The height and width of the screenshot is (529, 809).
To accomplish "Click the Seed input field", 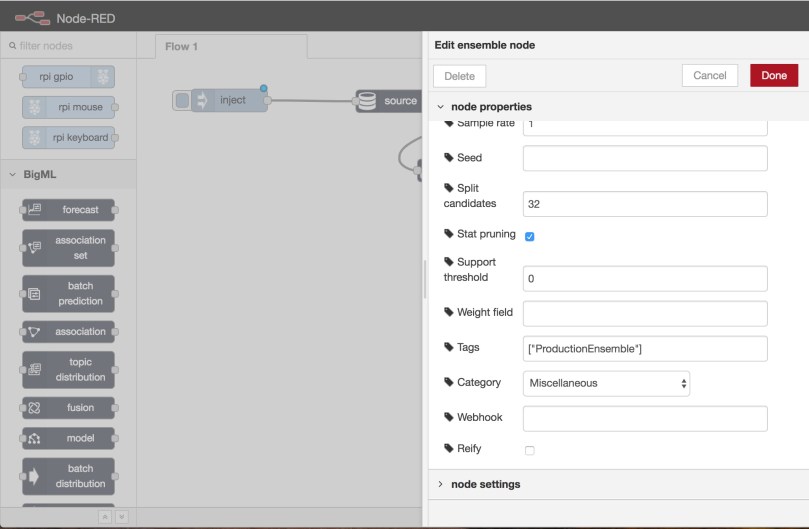I will 645,158.
